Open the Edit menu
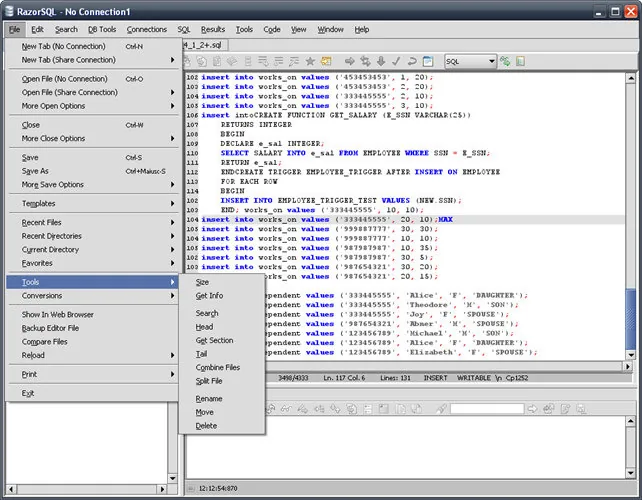 (37, 29)
